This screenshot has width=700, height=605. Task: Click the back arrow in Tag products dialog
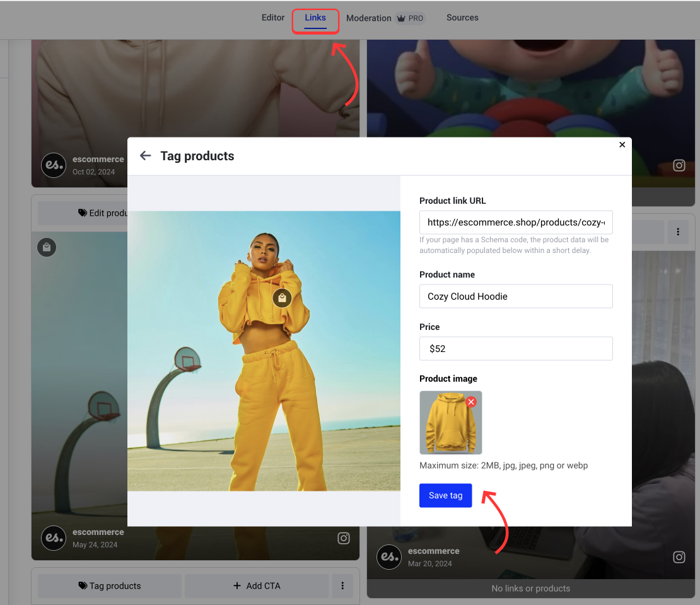tap(145, 155)
